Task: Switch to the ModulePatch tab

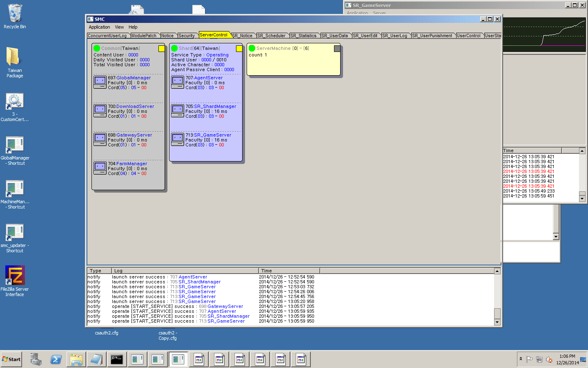Action: [x=144, y=36]
